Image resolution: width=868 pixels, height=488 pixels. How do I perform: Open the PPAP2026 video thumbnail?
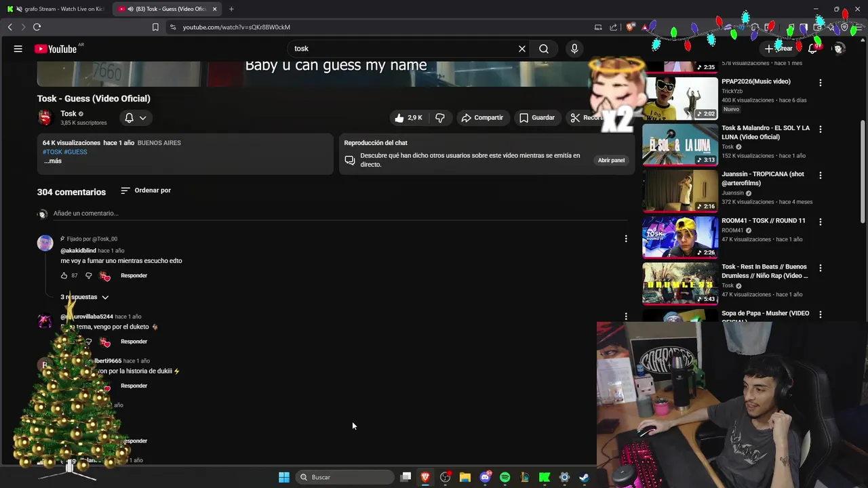[680, 98]
